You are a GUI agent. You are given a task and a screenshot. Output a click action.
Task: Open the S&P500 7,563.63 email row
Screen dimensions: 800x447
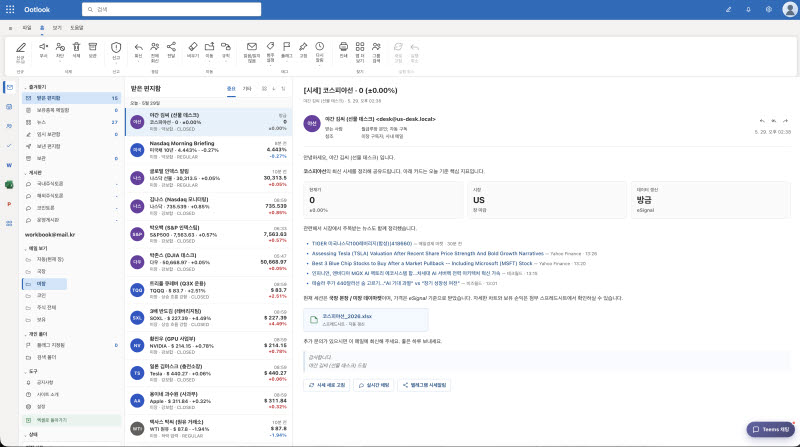tap(209, 234)
